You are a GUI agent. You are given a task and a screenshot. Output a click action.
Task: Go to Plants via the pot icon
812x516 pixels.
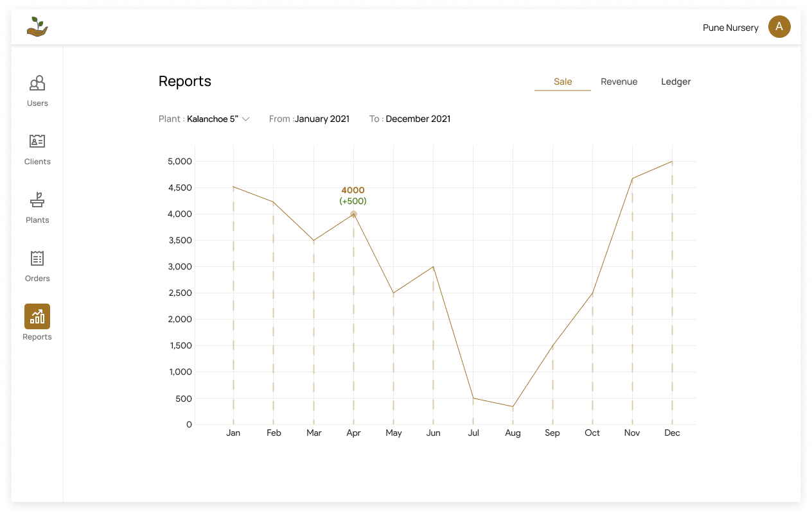(x=37, y=200)
